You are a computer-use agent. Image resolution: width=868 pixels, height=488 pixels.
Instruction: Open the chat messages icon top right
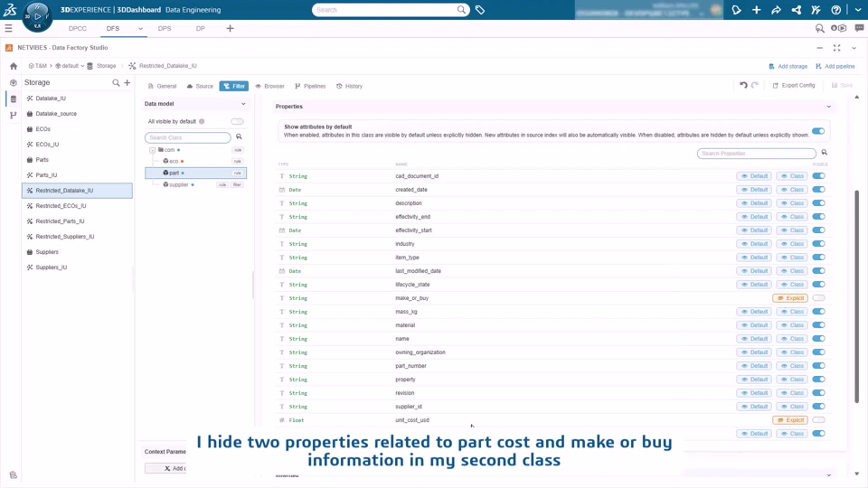[859, 28]
